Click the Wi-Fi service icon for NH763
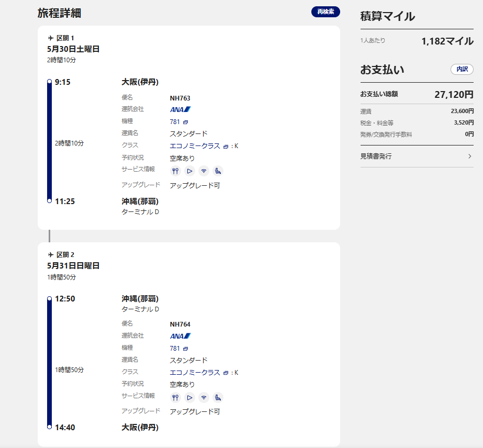The height and width of the screenshot is (448, 483). click(x=204, y=171)
